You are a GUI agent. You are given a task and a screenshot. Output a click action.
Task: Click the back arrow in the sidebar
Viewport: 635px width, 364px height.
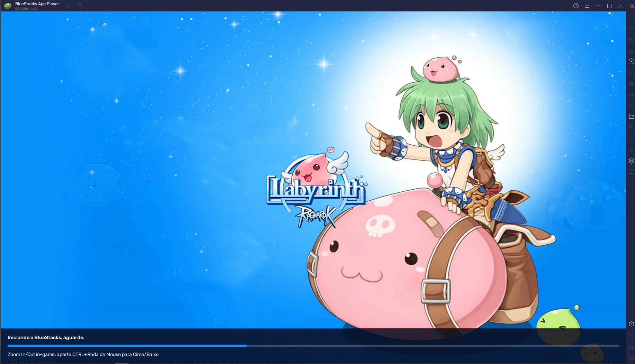pos(632,335)
